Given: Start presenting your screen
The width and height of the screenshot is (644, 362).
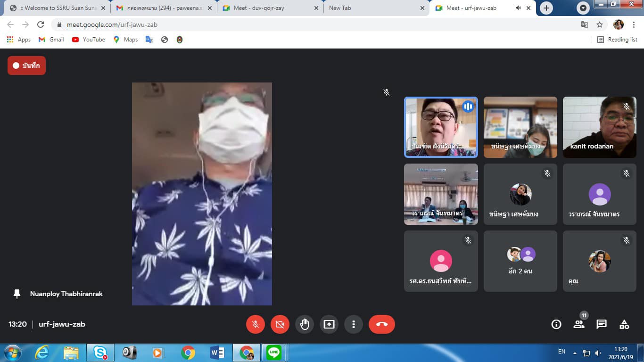Looking at the screenshot, I should [329, 324].
